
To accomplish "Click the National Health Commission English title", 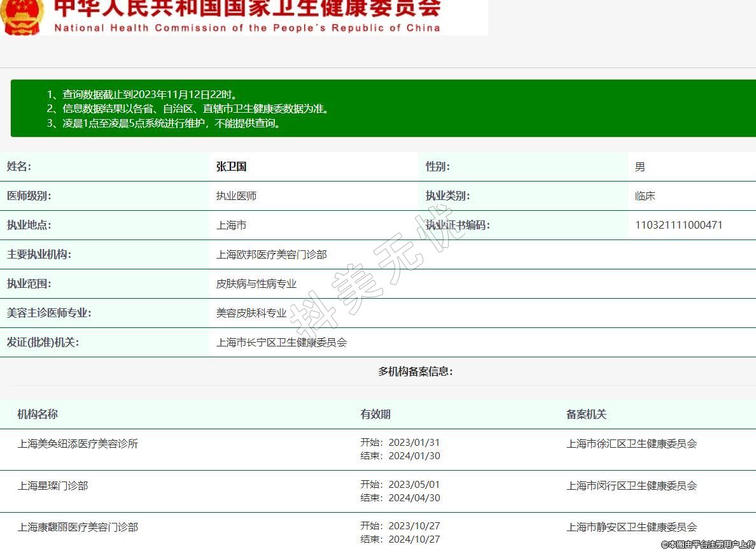I will pos(247,28).
